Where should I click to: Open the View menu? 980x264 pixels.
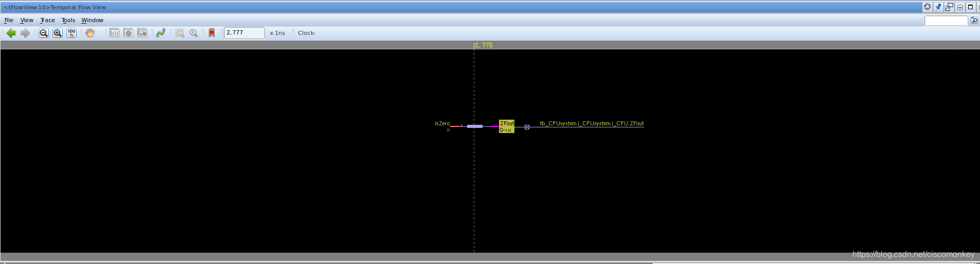[x=27, y=20]
